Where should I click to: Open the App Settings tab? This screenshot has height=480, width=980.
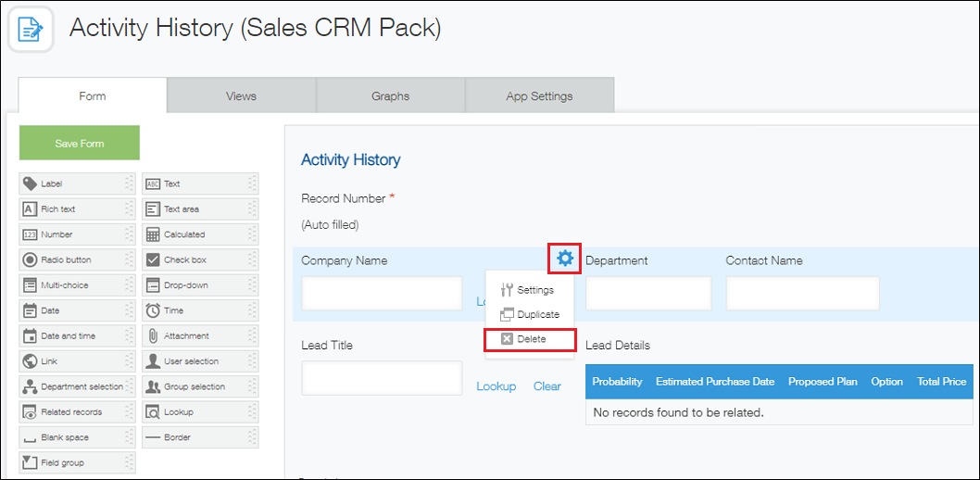point(539,96)
